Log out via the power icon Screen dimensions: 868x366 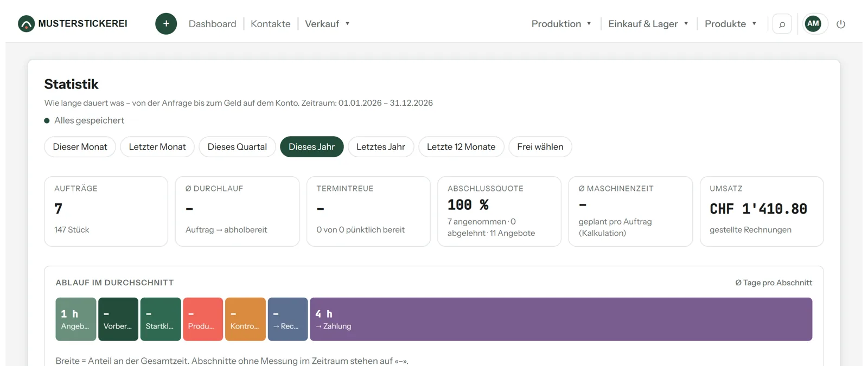click(841, 24)
